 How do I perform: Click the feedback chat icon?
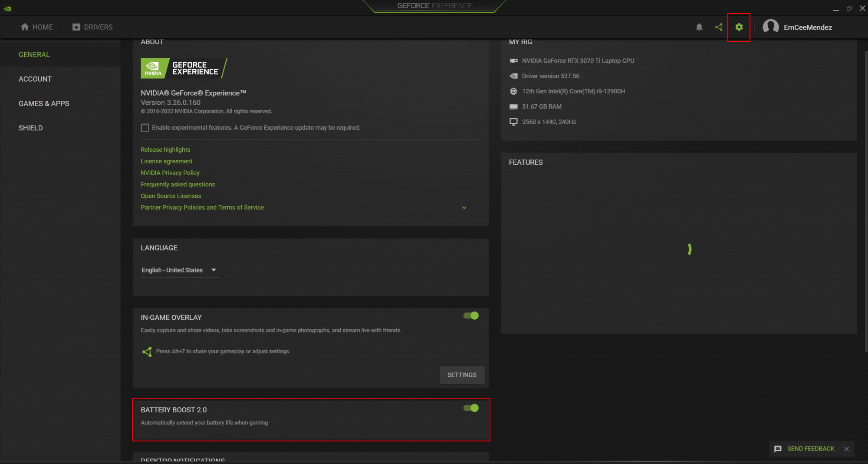(778, 449)
